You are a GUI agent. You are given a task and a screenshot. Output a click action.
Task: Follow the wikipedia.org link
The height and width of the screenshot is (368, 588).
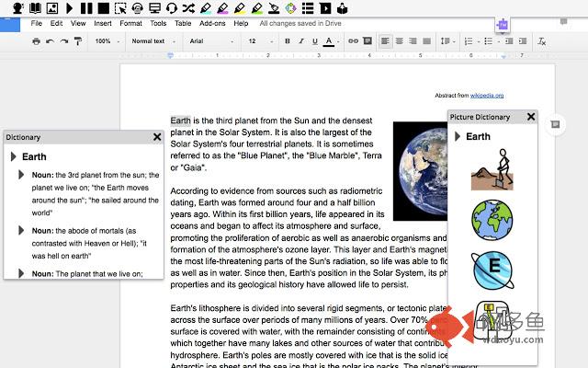(487, 96)
